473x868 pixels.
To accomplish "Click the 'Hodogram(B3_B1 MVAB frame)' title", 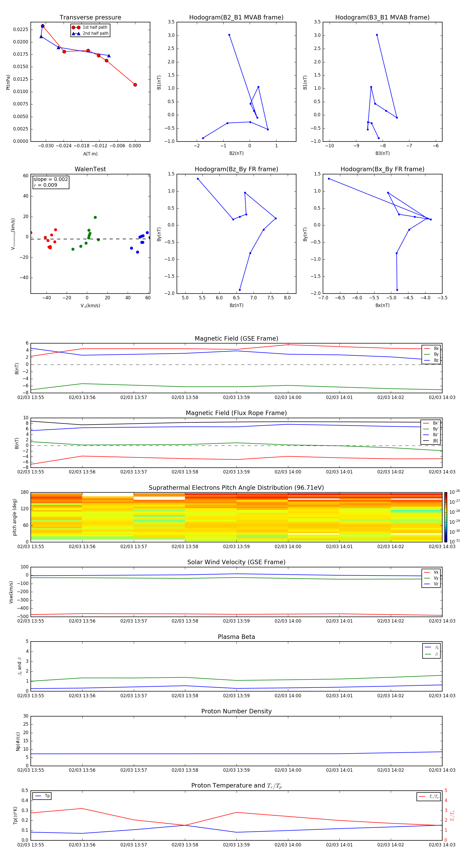I will pyautogui.click(x=382, y=18).
